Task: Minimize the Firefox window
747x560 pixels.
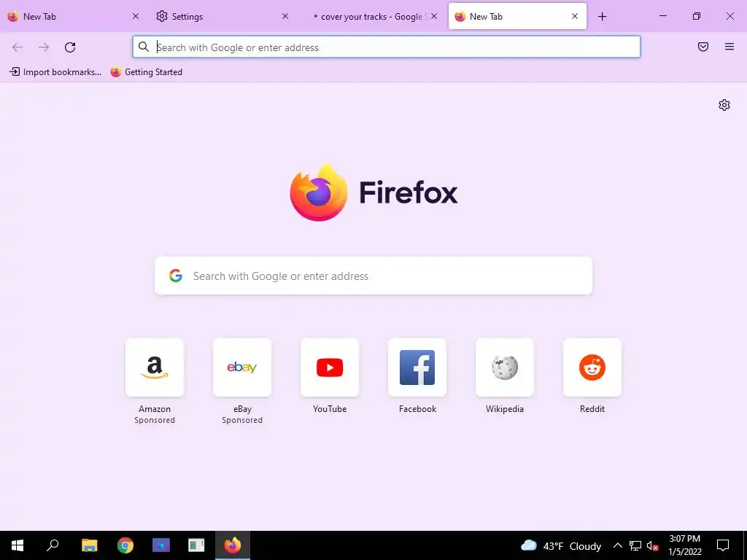Action: pyautogui.click(x=662, y=16)
